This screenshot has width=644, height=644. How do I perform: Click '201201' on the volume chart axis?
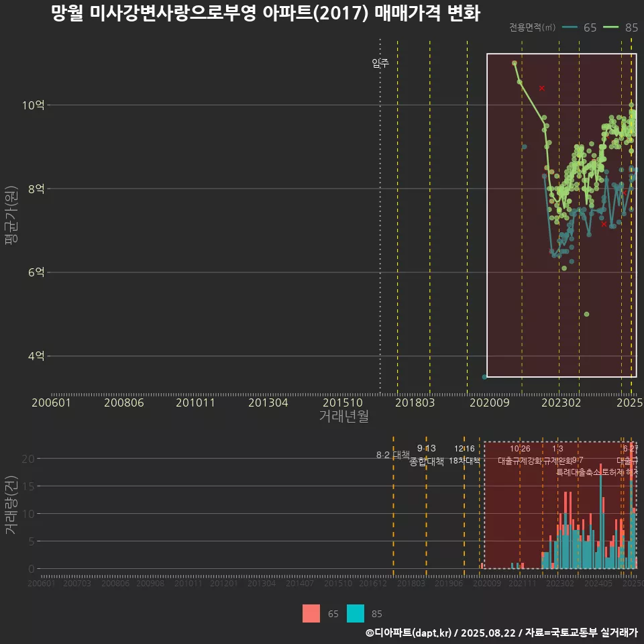click(224, 583)
